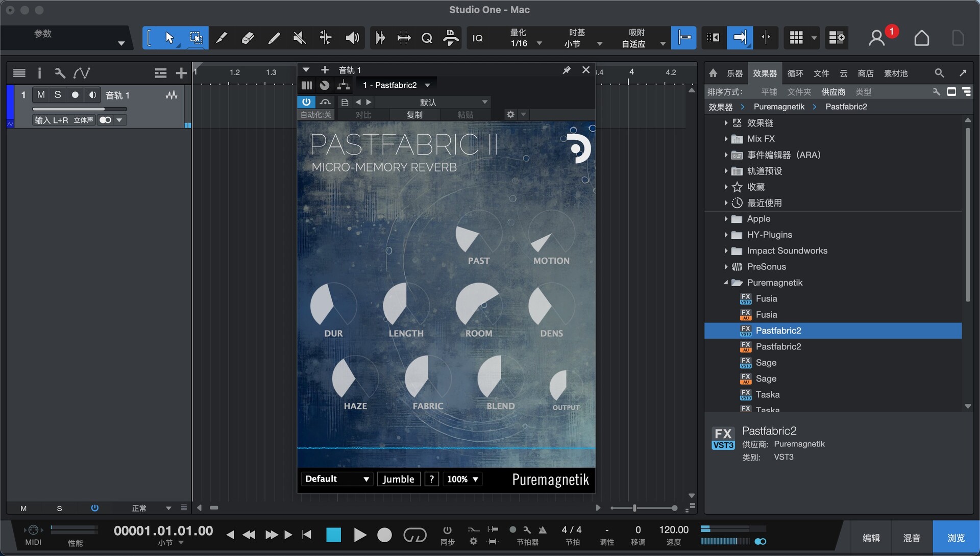Select the Arrow tool

(x=169, y=38)
